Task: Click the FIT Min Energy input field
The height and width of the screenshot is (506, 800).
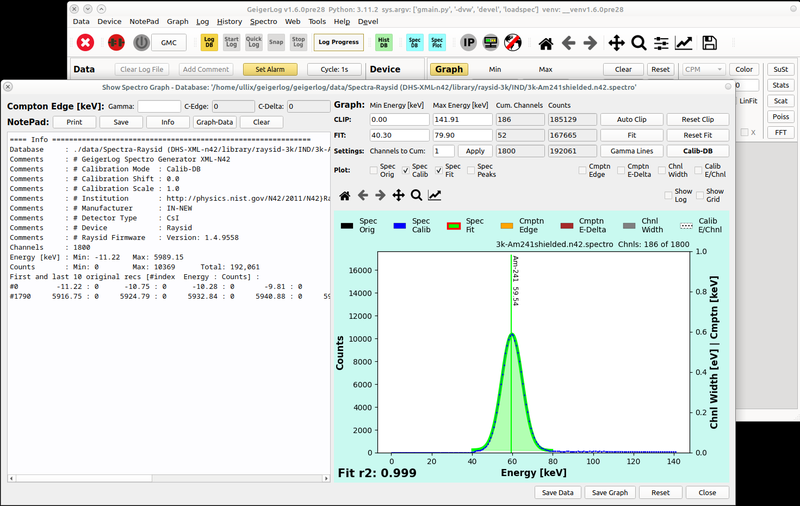Action: coord(398,135)
